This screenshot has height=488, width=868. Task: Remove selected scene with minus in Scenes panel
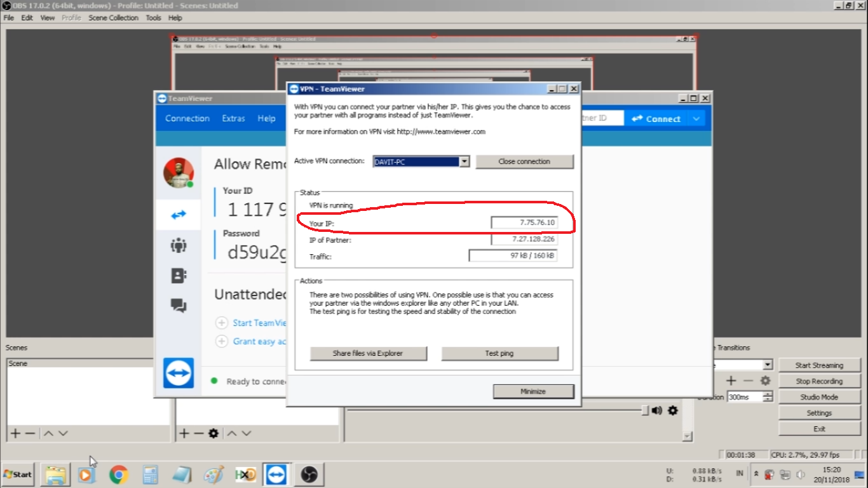[30, 433]
